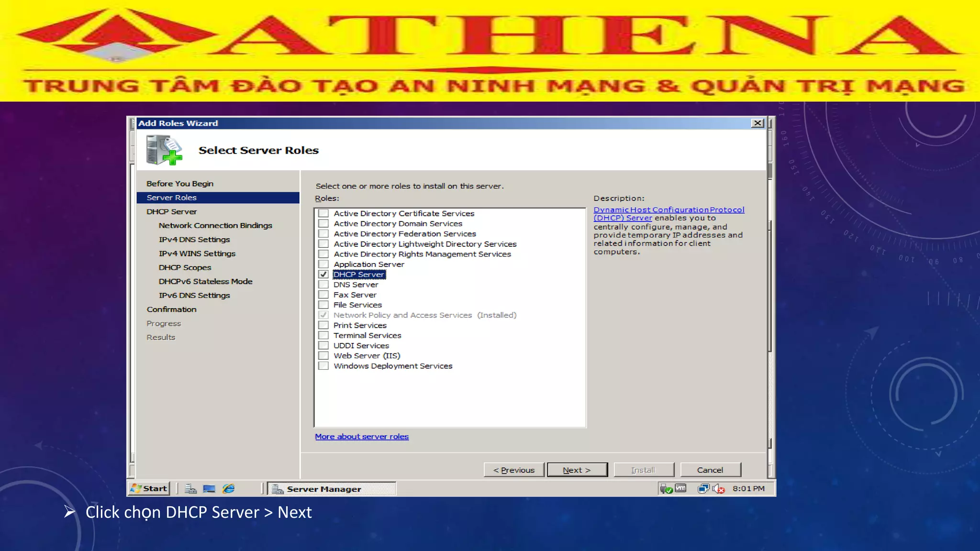Click the Active Directory Domain Services label
The width and height of the screenshot is (980, 551).
[398, 223]
